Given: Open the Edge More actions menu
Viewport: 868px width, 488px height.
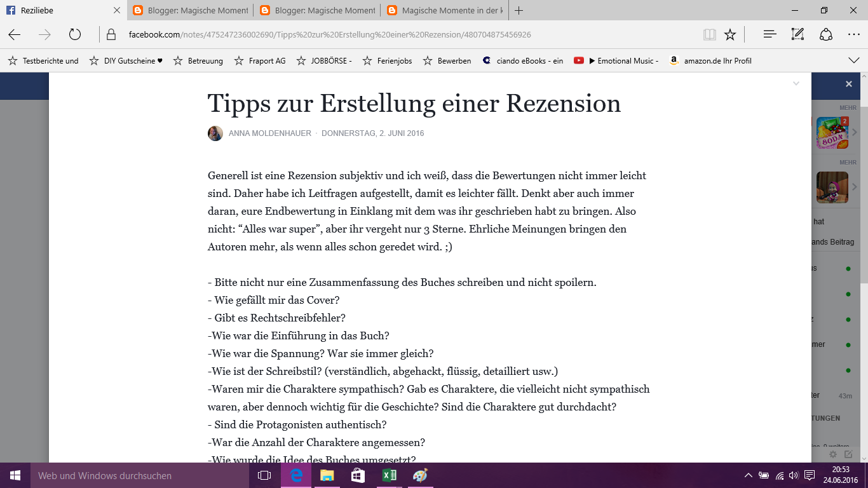Looking at the screenshot, I should (x=854, y=35).
